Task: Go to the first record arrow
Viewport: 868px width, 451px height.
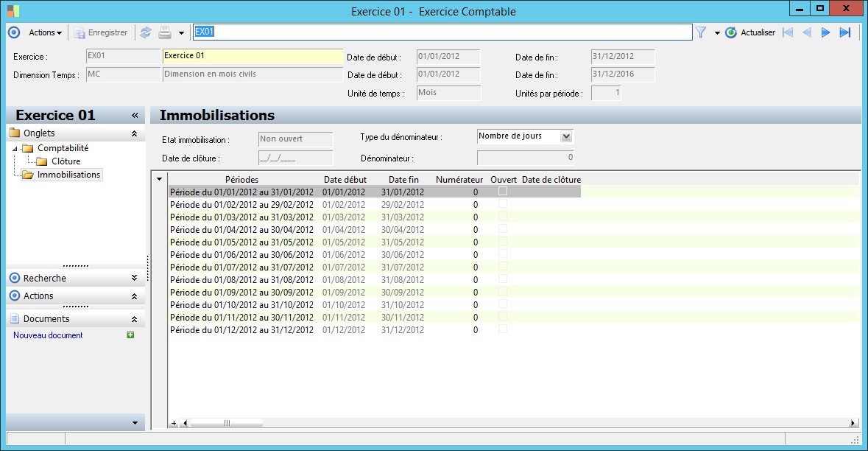Action: coord(788,32)
